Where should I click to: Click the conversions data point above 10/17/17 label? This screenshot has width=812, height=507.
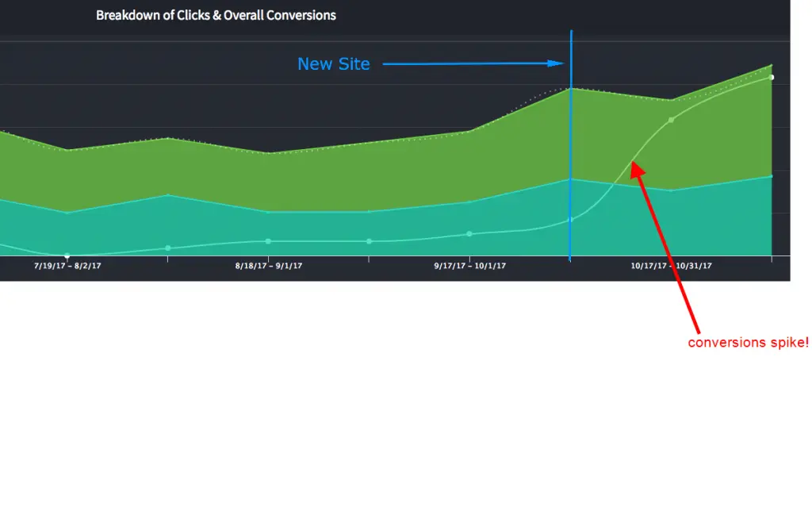coord(671,121)
